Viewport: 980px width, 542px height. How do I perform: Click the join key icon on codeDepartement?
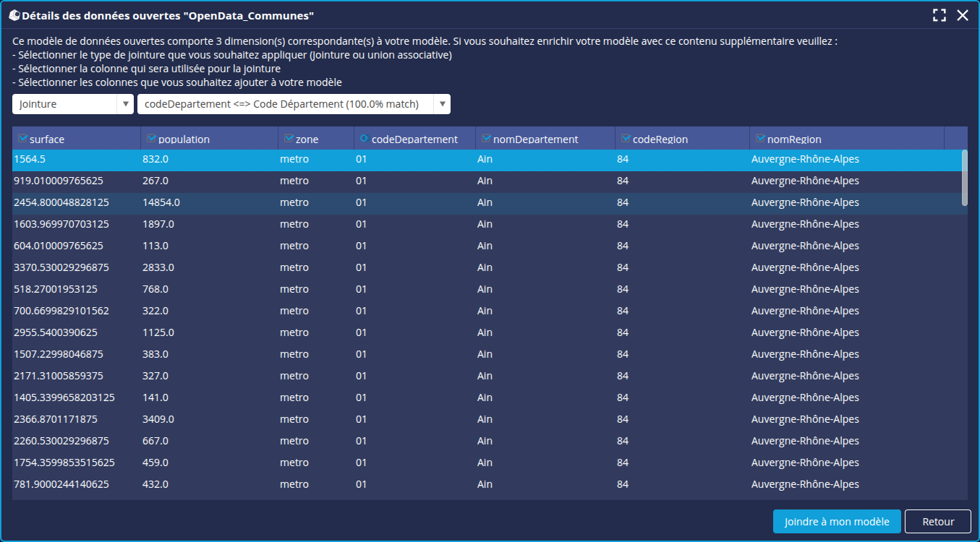pos(363,139)
